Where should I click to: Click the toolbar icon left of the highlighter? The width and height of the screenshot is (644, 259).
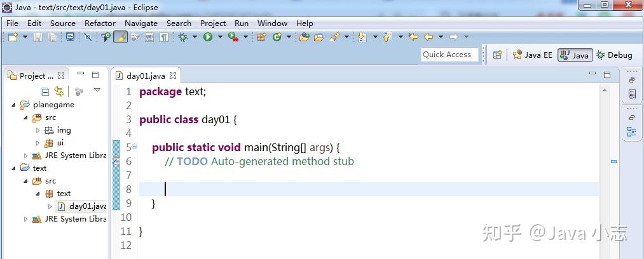coord(106,37)
